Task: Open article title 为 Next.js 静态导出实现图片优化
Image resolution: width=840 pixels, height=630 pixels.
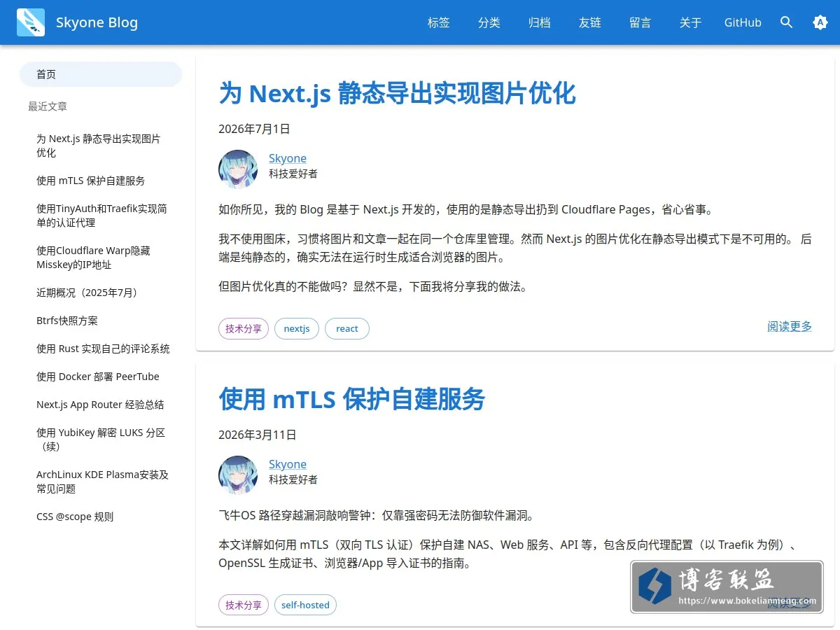Action: click(397, 93)
